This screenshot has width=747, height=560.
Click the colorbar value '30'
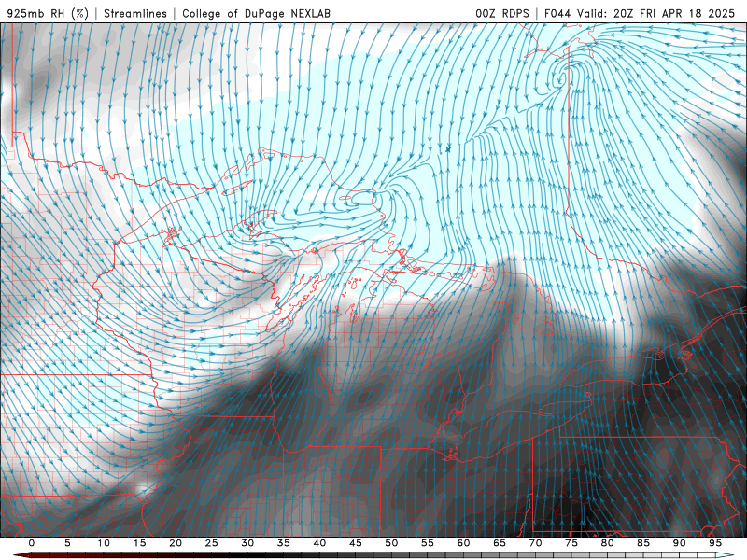(247, 543)
